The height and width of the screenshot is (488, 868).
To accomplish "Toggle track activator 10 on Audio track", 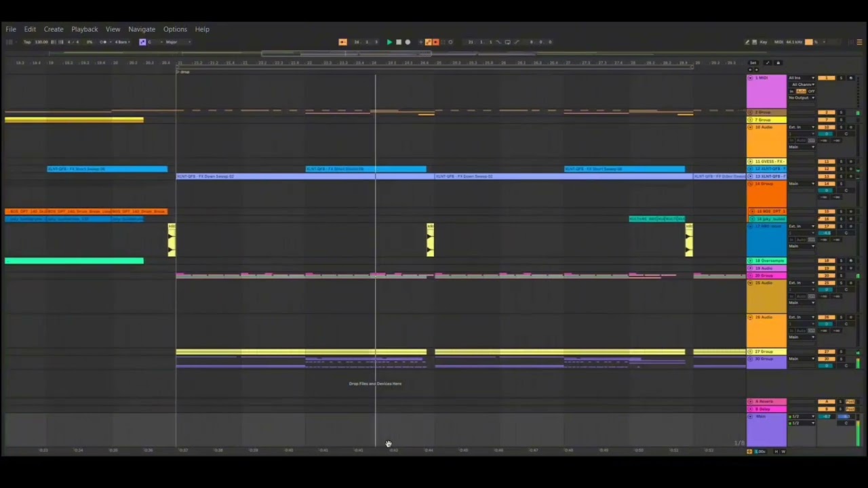I will 827,127.
